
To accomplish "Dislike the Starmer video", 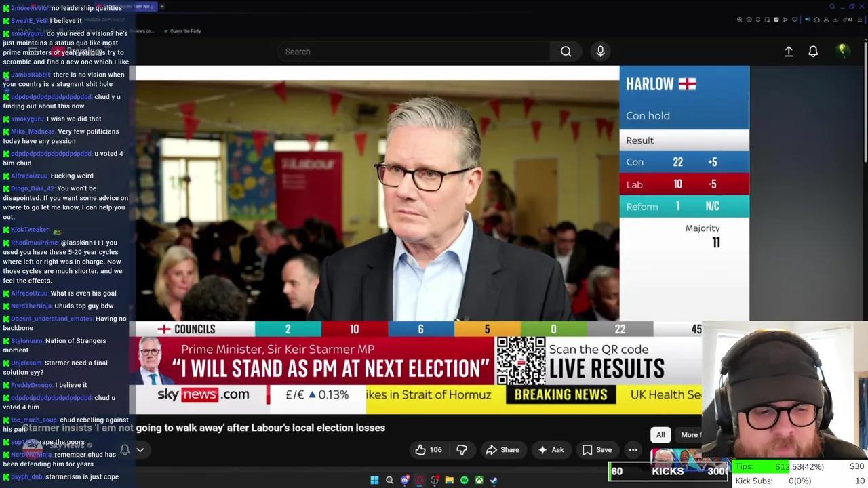I will pos(462,450).
